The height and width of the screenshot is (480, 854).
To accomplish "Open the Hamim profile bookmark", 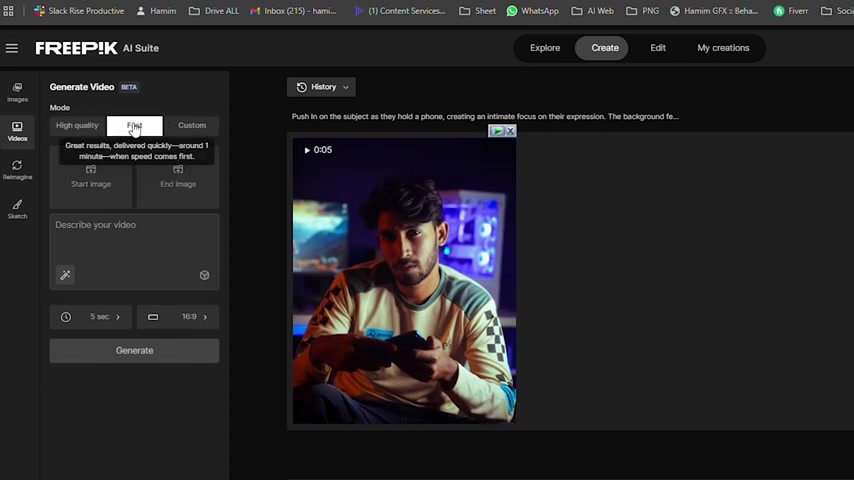I will tap(156, 11).
